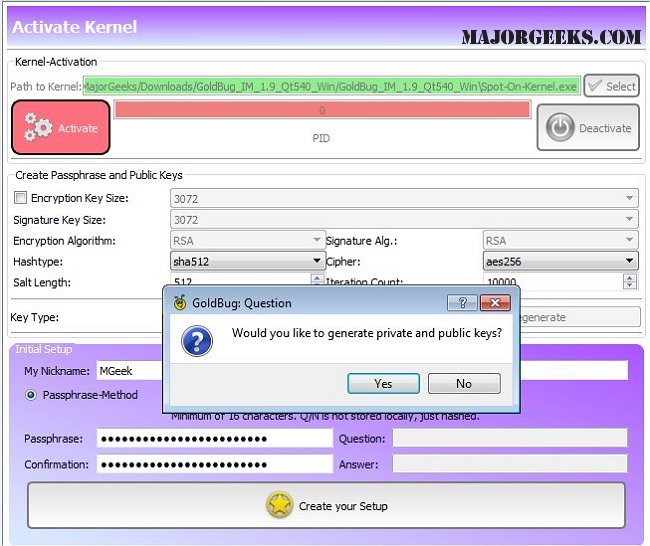
Task: Click the Confirmation password field
Action: coord(215,464)
